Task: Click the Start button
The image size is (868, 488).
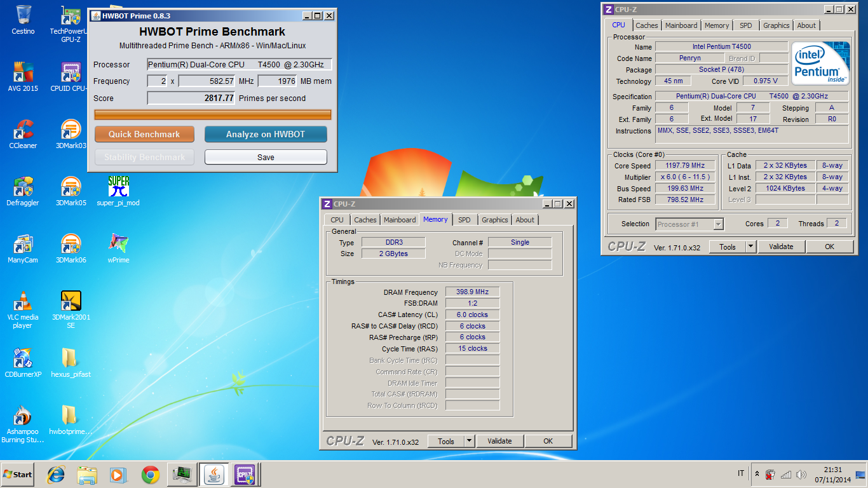Action: (x=17, y=475)
